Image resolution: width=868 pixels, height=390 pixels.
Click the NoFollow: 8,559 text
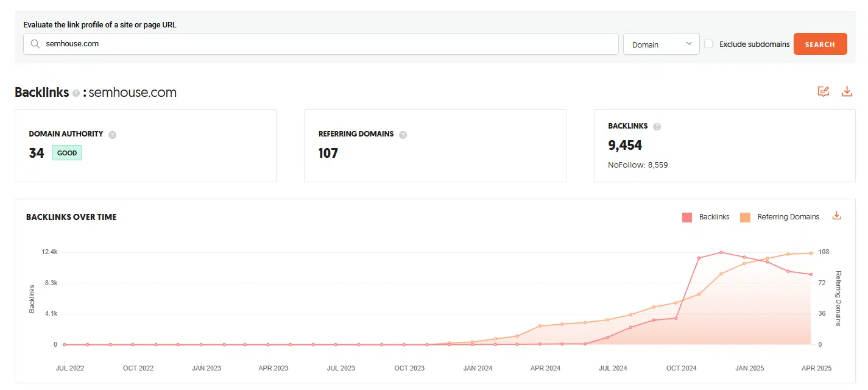click(638, 165)
